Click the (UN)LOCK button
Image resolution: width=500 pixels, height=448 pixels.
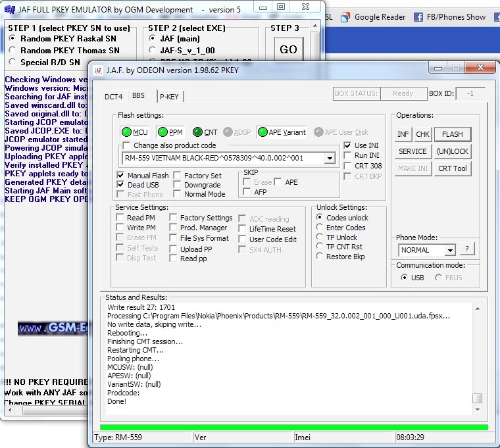(x=453, y=151)
